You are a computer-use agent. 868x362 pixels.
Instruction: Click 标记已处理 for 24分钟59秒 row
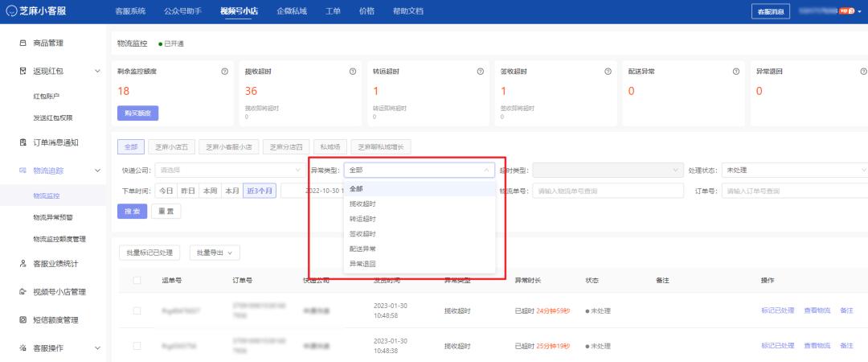click(778, 311)
